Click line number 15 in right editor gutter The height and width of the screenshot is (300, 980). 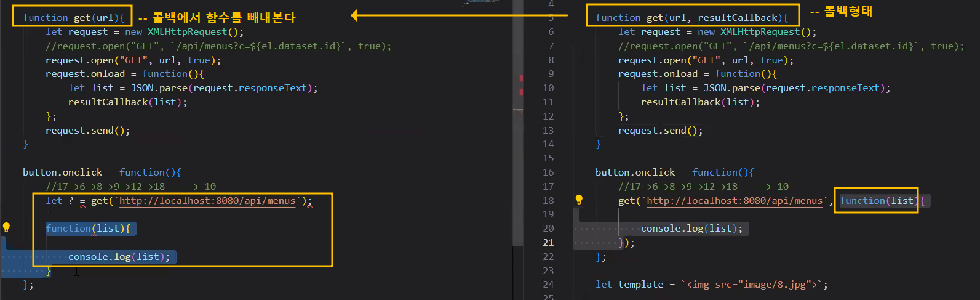tap(548, 158)
